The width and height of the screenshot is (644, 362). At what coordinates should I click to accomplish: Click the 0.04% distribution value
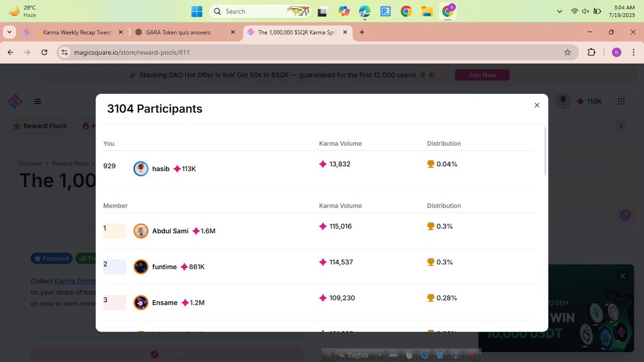(447, 164)
